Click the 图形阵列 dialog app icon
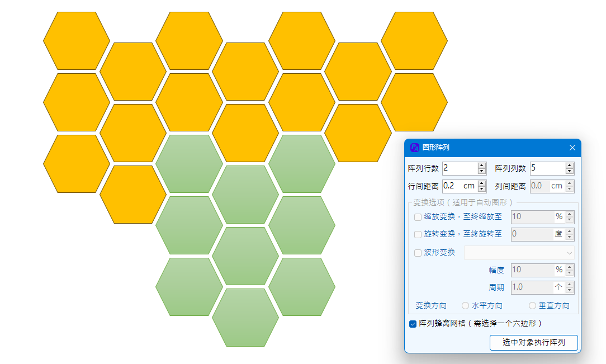606x364 pixels. (414, 147)
